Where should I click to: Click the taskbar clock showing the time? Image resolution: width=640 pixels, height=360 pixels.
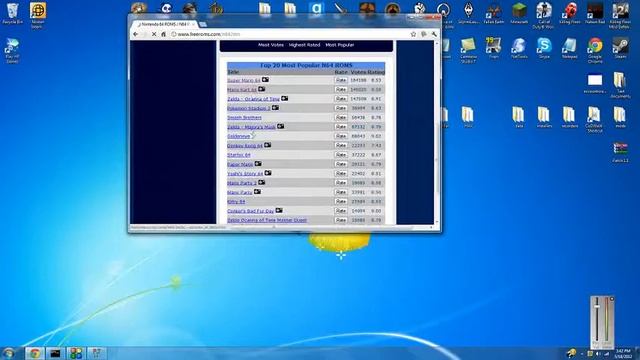point(623,353)
